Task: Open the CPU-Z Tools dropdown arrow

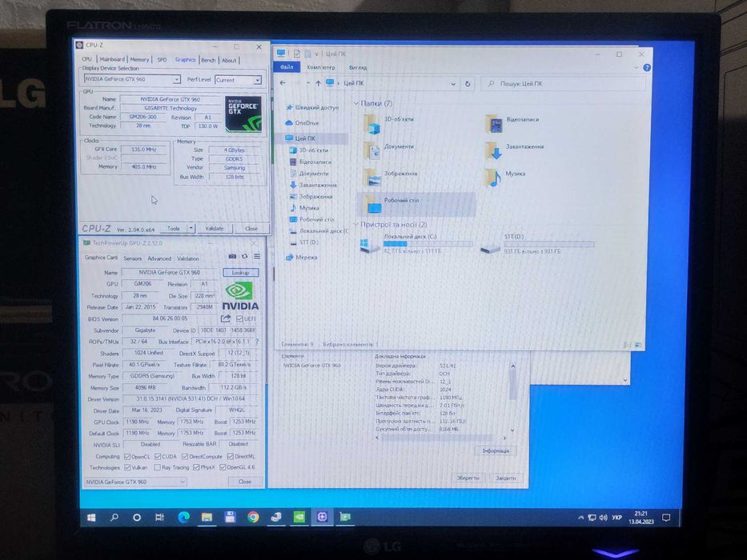Action: click(191, 229)
